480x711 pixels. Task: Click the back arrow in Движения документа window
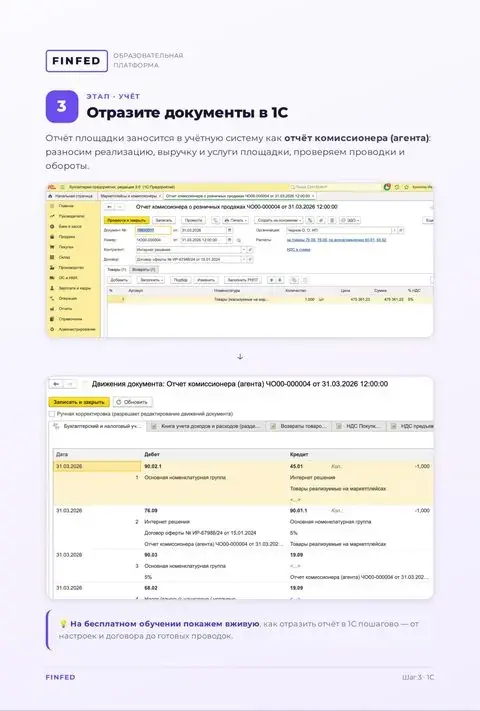tap(56, 384)
